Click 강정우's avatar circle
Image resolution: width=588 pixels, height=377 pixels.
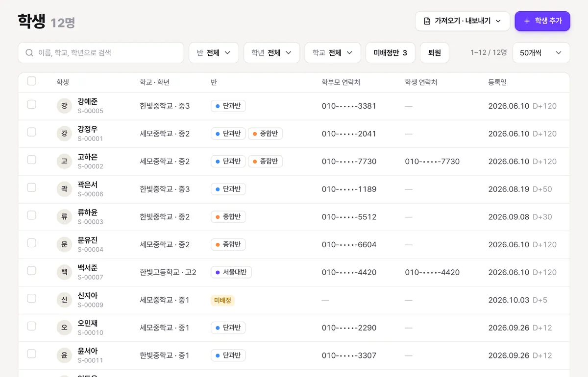(x=64, y=134)
